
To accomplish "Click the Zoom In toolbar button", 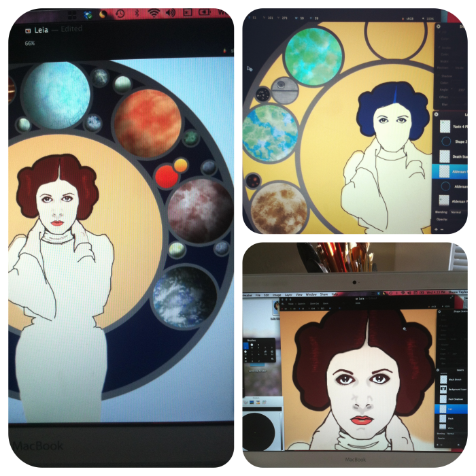I will pos(301,304).
